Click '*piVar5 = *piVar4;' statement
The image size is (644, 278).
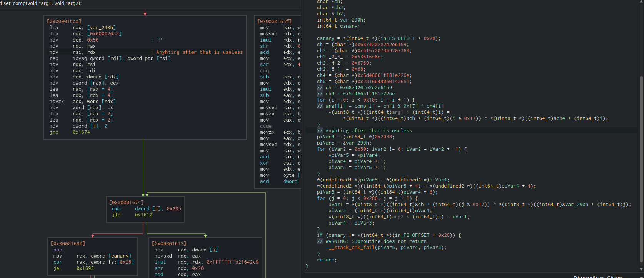coord(354,155)
